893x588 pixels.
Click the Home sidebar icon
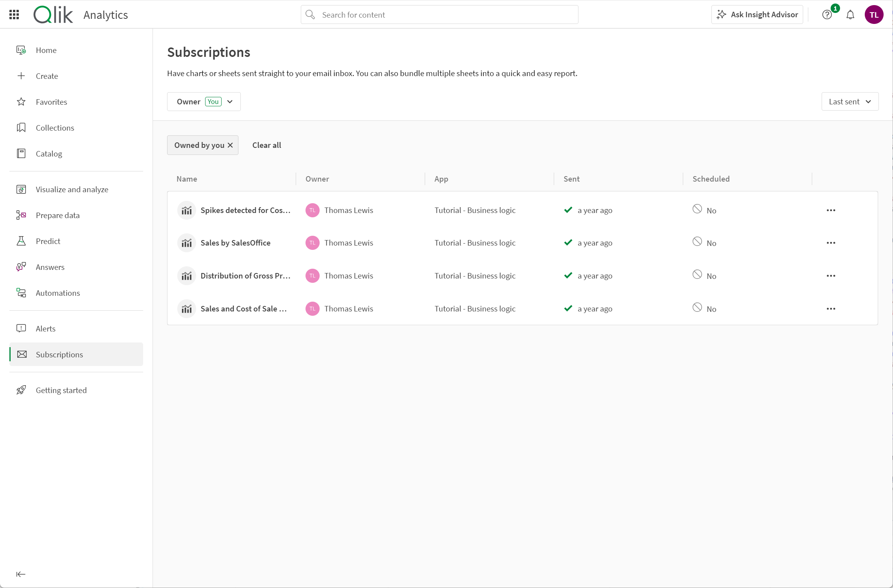click(x=22, y=50)
